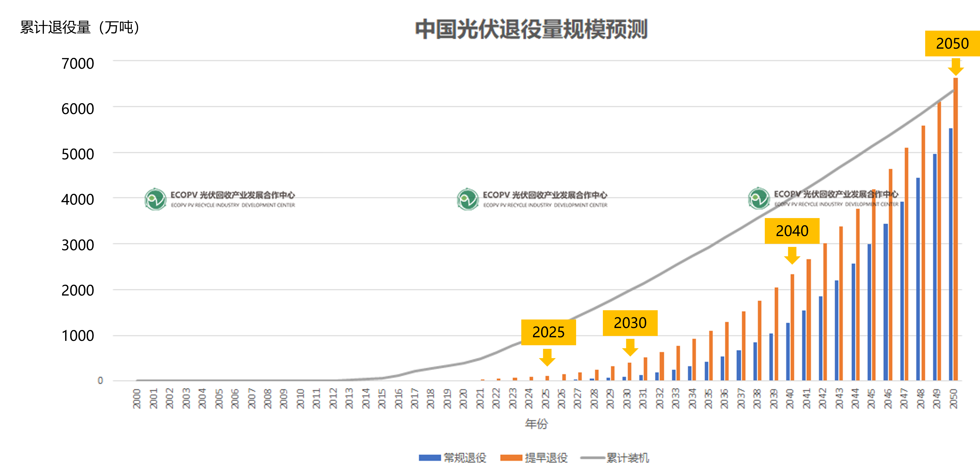
Task: Click the leftmost ECOPV watermark logo
Action: [x=155, y=199]
